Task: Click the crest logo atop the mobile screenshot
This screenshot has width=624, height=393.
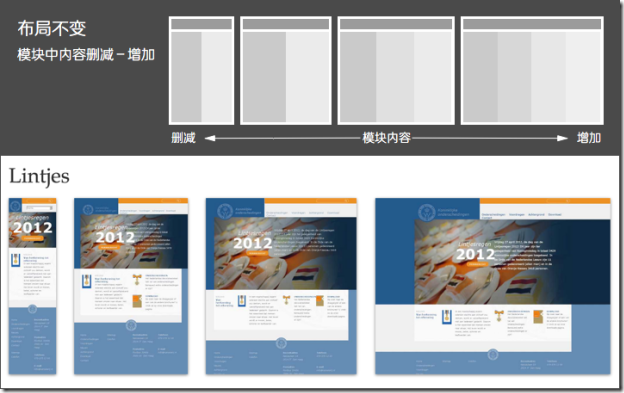Action: [x=15, y=206]
